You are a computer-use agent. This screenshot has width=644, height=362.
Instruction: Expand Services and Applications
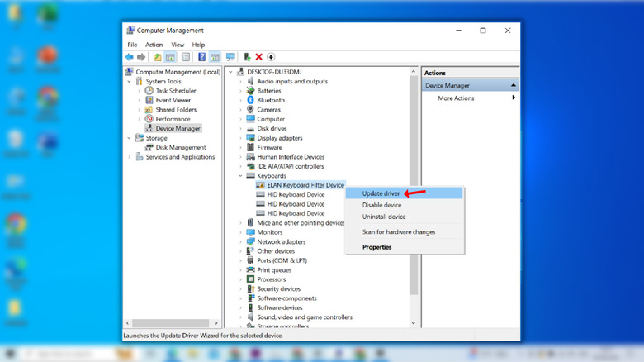[130, 157]
